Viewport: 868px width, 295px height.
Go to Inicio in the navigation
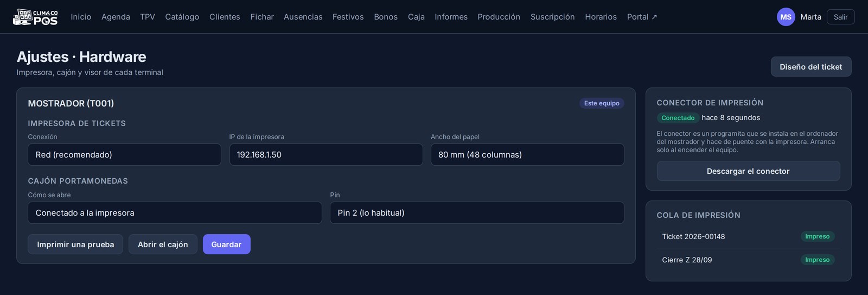81,17
